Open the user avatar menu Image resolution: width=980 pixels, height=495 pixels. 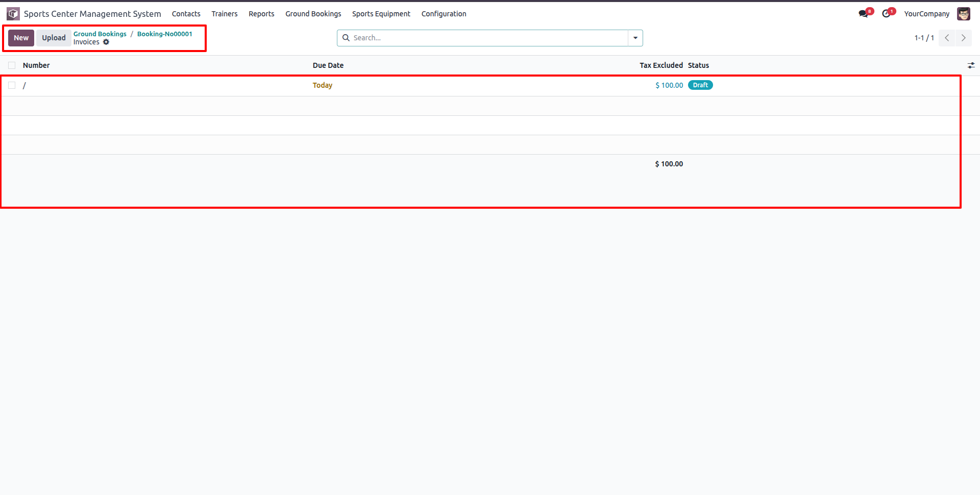pyautogui.click(x=964, y=14)
